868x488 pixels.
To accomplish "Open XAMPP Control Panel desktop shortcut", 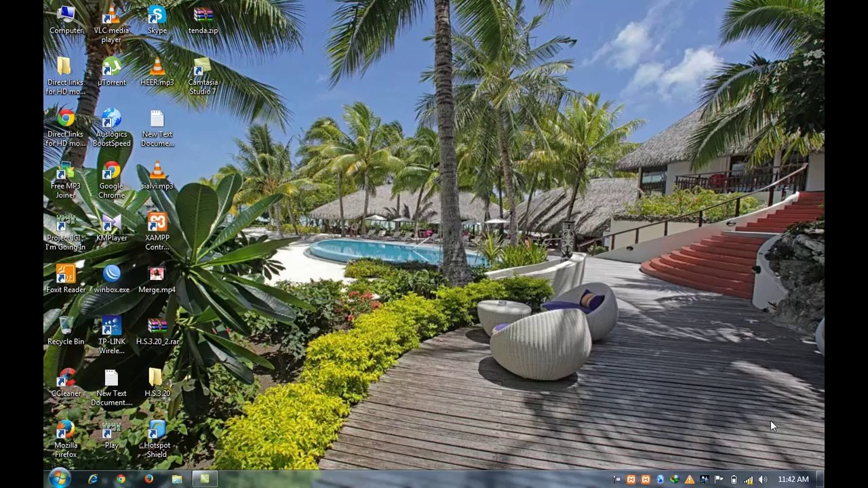I will click(x=157, y=232).
